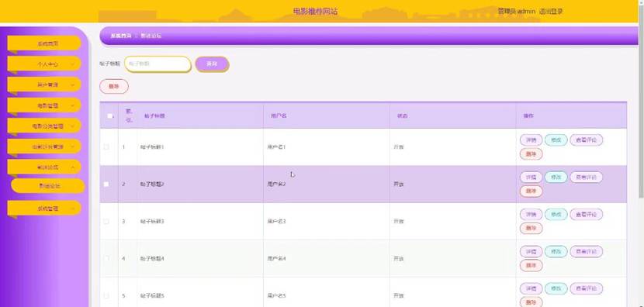
Task: Click the 帖子标题 column header
Action: (x=154, y=116)
